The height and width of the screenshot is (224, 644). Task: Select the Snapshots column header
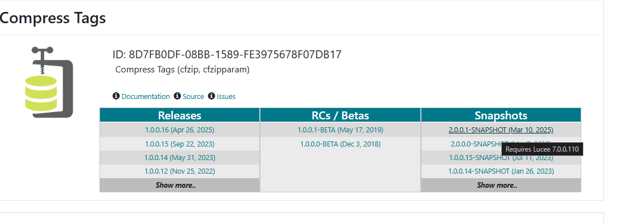pos(501,115)
